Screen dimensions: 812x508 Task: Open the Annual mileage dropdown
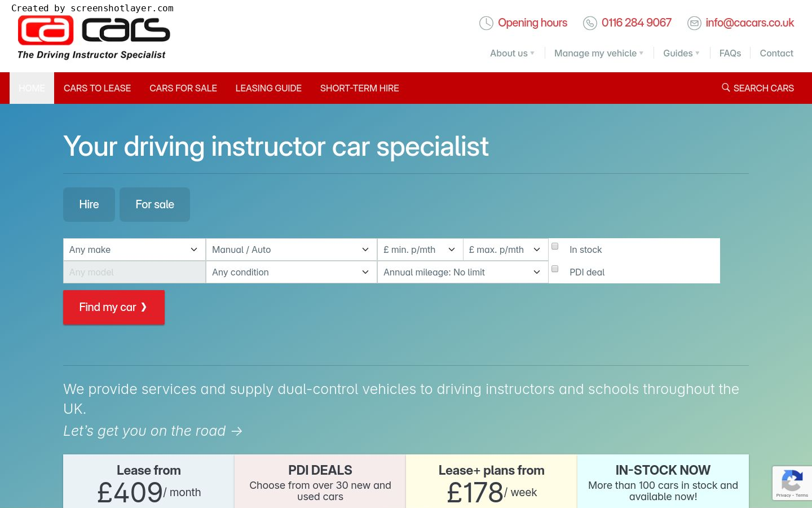coord(462,272)
